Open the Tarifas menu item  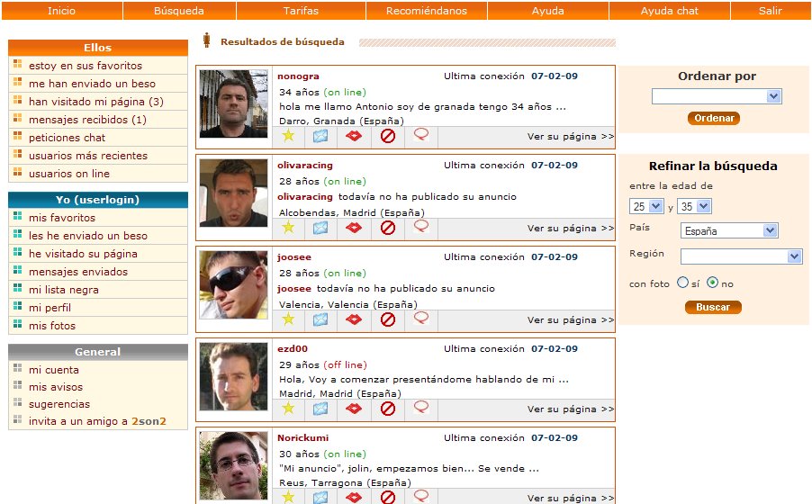301,11
